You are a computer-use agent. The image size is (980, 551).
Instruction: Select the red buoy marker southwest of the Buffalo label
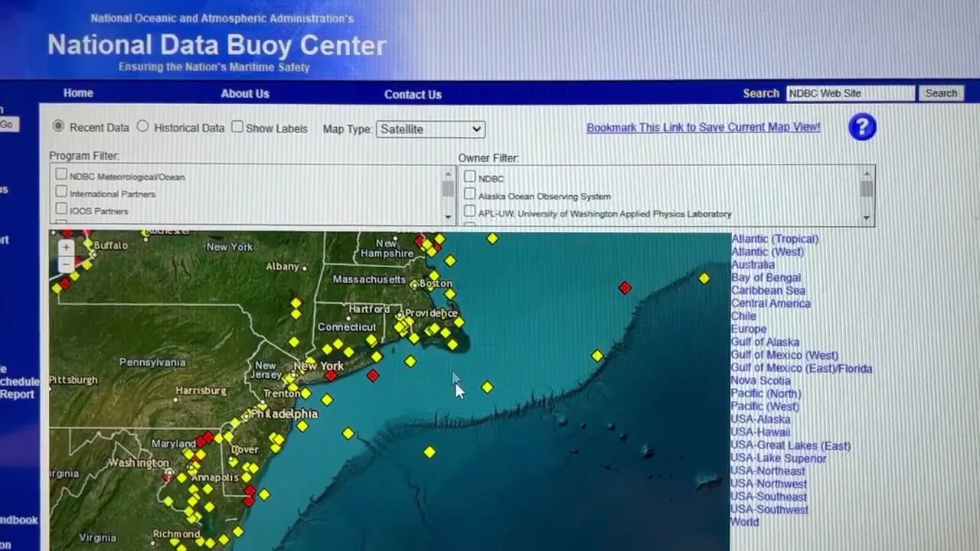point(65,283)
